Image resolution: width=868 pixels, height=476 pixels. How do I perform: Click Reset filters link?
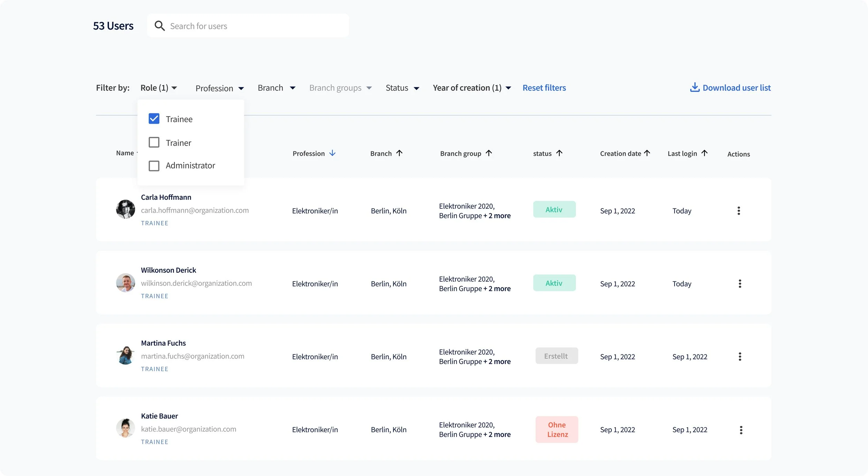click(x=544, y=88)
